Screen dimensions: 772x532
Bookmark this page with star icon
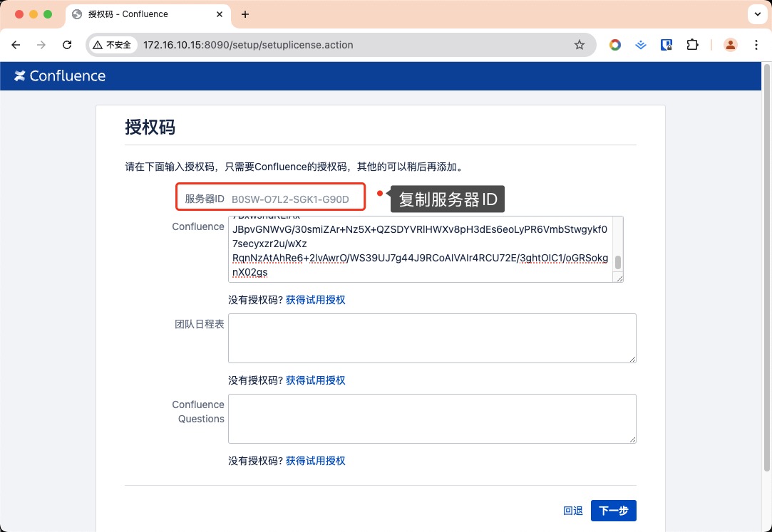580,45
